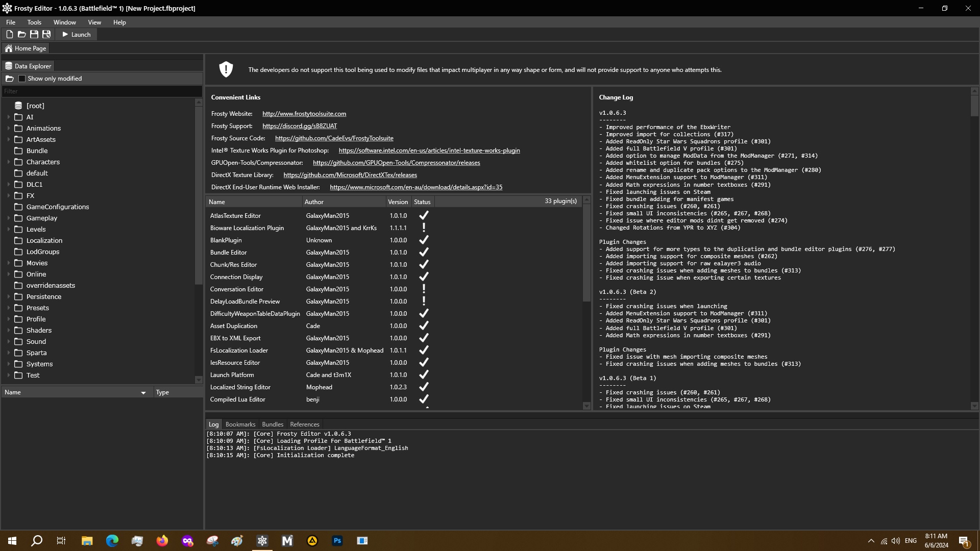This screenshot has height=551, width=980.
Task: Expand the Characters folder
Action: (9, 162)
